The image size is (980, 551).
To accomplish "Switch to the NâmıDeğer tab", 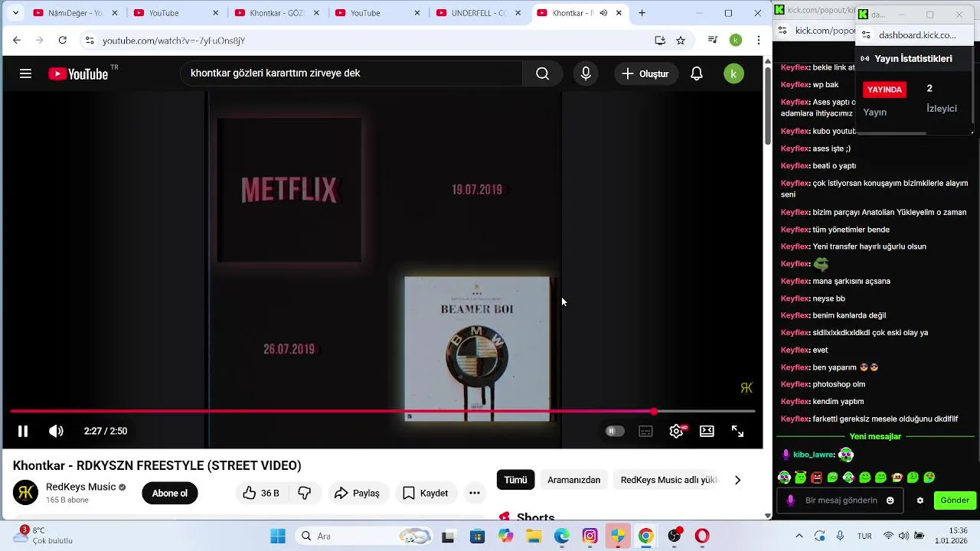I will click(74, 13).
